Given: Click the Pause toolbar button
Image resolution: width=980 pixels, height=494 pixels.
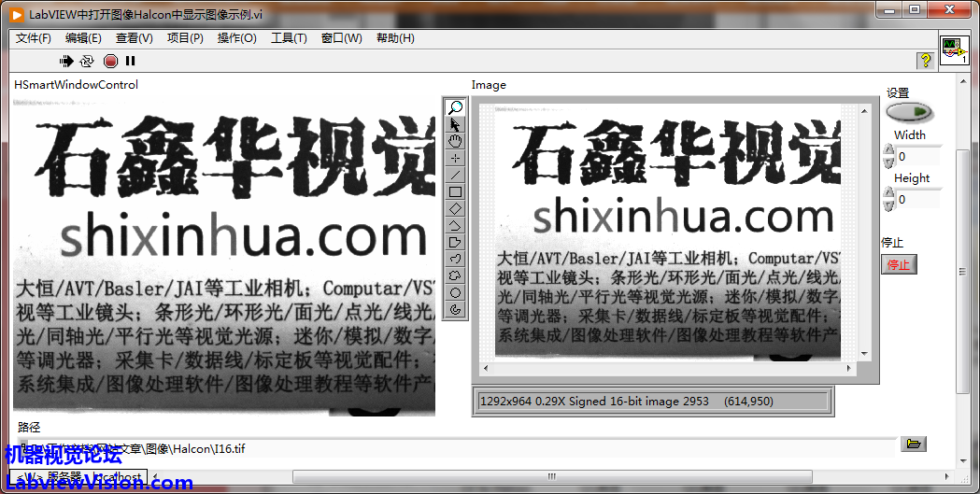Looking at the screenshot, I should (x=131, y=62).
